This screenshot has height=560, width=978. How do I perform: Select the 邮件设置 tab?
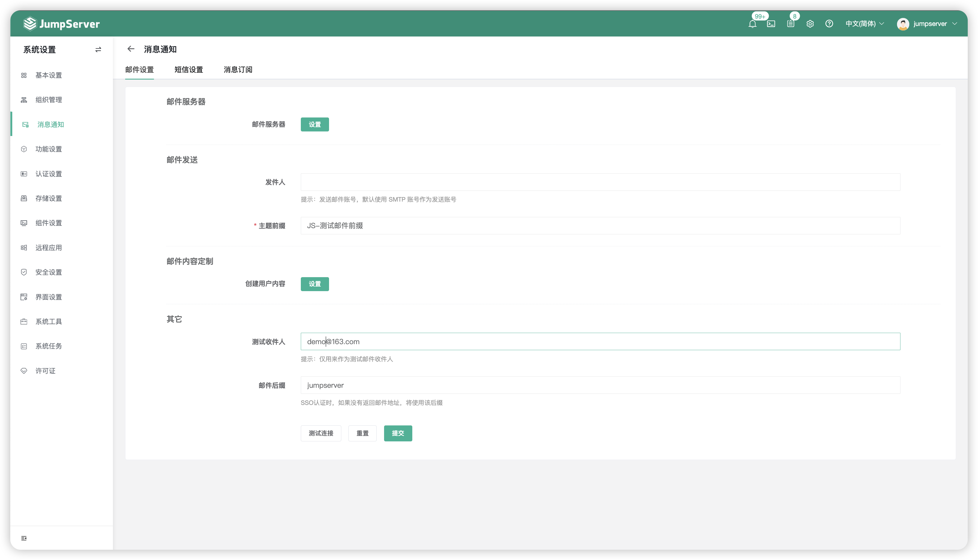pos(139,70)
